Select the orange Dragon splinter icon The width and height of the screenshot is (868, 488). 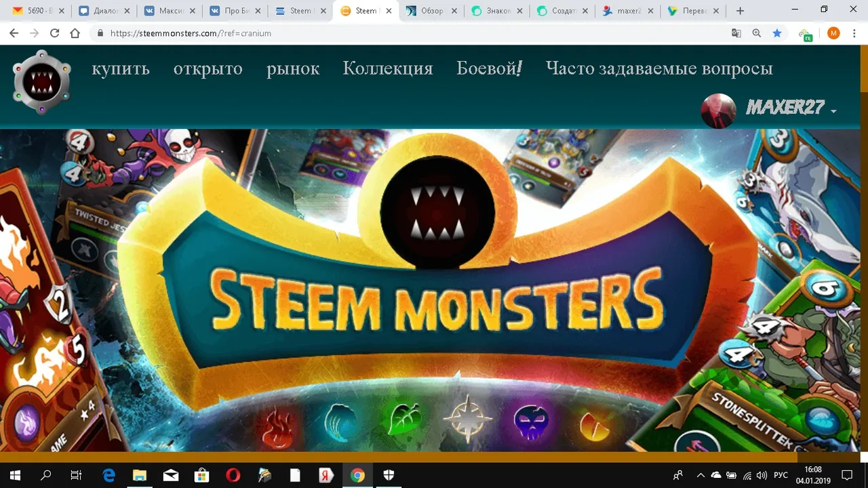[594, 427]
